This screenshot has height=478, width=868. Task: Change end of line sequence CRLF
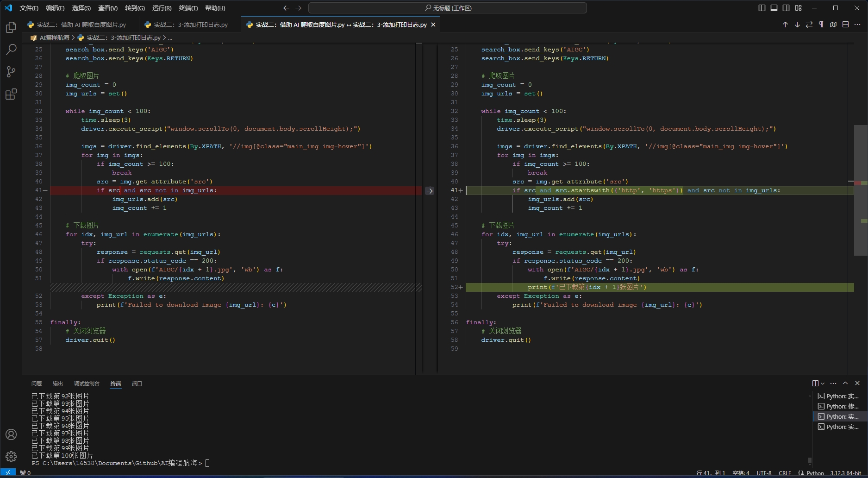coord(785,473)
